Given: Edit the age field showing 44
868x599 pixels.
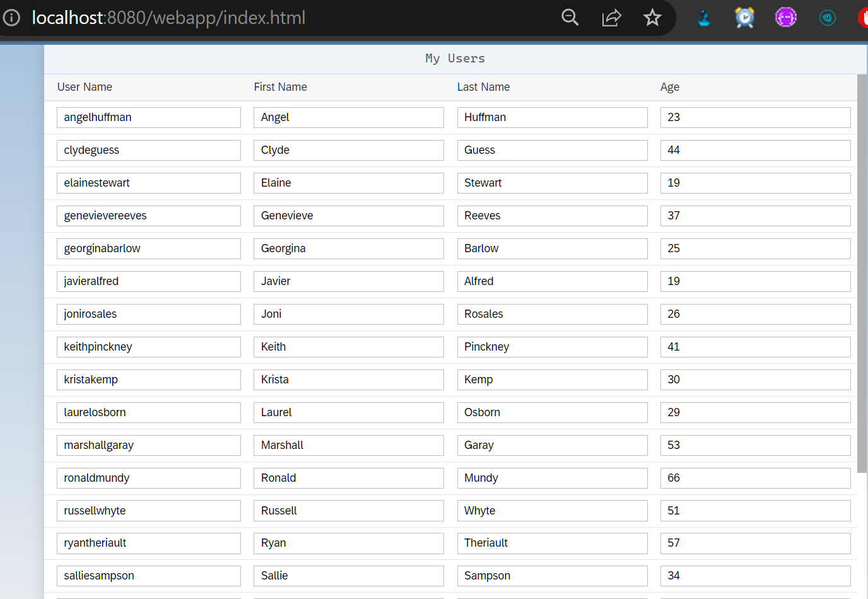Looking at the screenshot, I should click(x=756, y=150).
